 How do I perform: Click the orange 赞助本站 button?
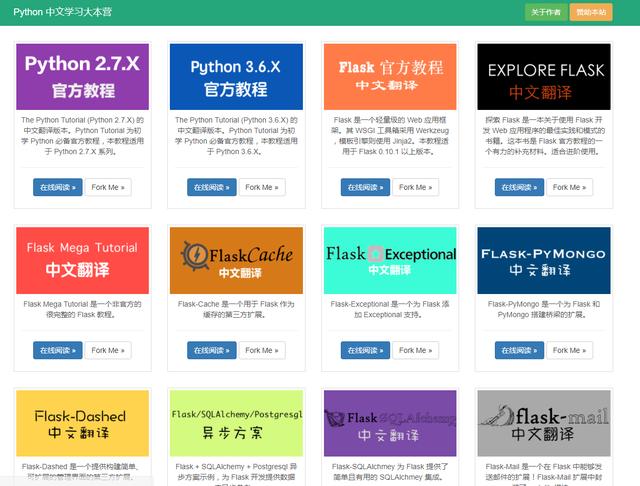(x=591, y=12)
